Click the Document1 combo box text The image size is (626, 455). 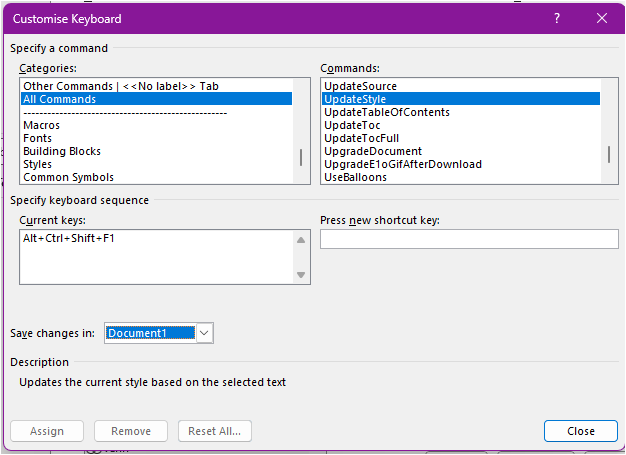[x=151, y=333]
